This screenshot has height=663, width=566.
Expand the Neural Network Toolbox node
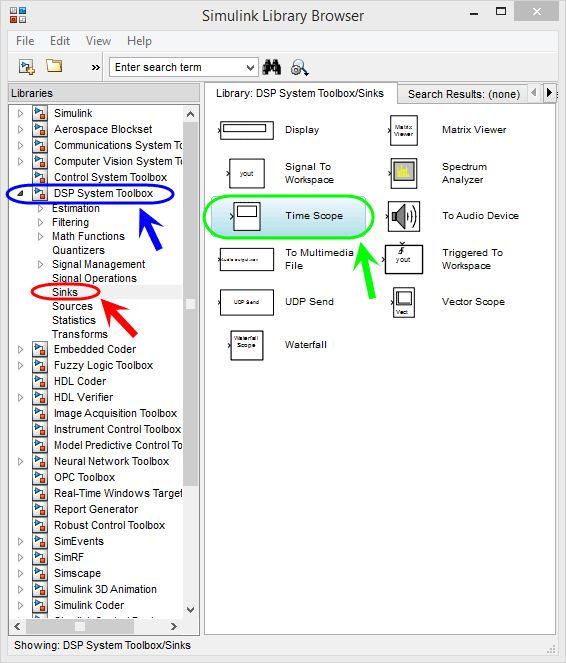pos(20,461)
